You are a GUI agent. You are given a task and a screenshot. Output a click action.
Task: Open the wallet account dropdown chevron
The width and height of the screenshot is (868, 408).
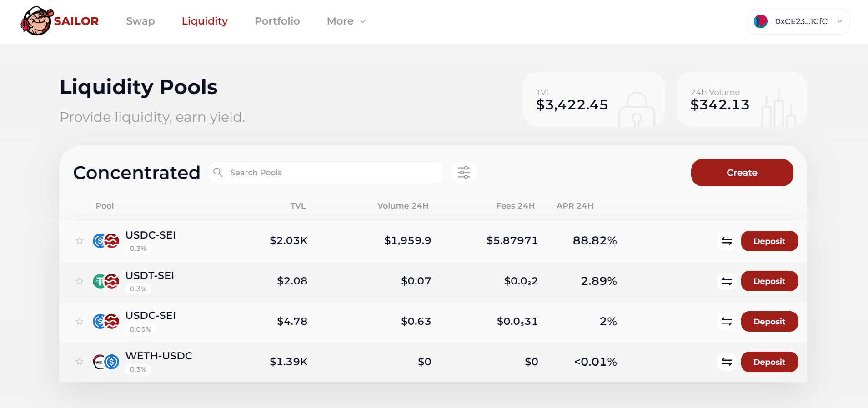[x=839, y=21]
